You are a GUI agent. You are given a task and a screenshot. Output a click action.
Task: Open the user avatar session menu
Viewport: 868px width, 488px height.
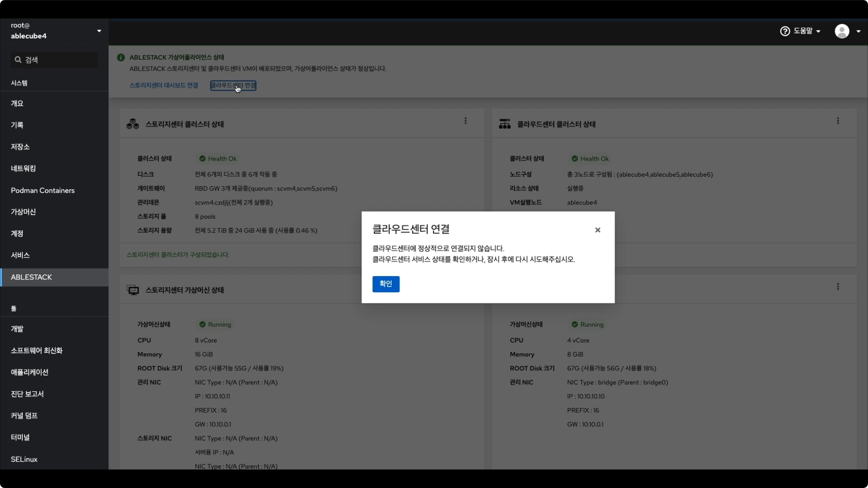tap(842, 31)
